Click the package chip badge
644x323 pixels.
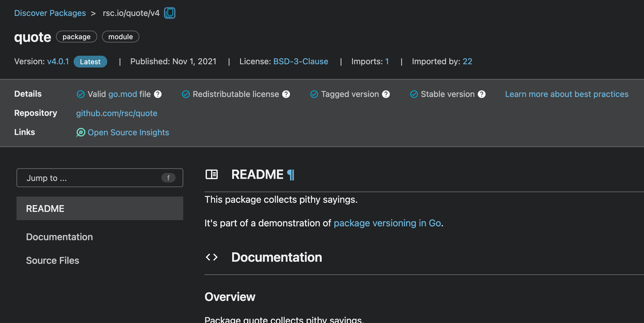pyautogui.click(x=77, y=37)
